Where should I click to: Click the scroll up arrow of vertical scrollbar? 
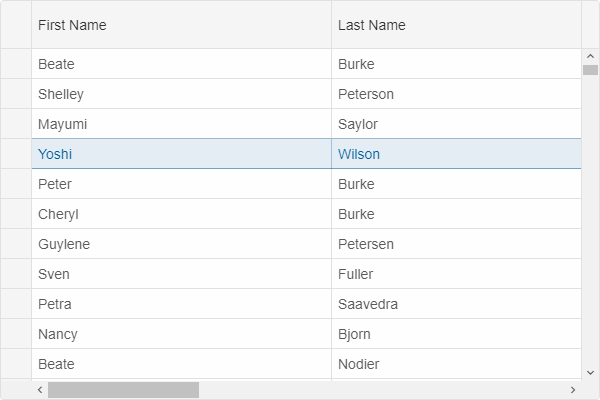coord(590,56)
